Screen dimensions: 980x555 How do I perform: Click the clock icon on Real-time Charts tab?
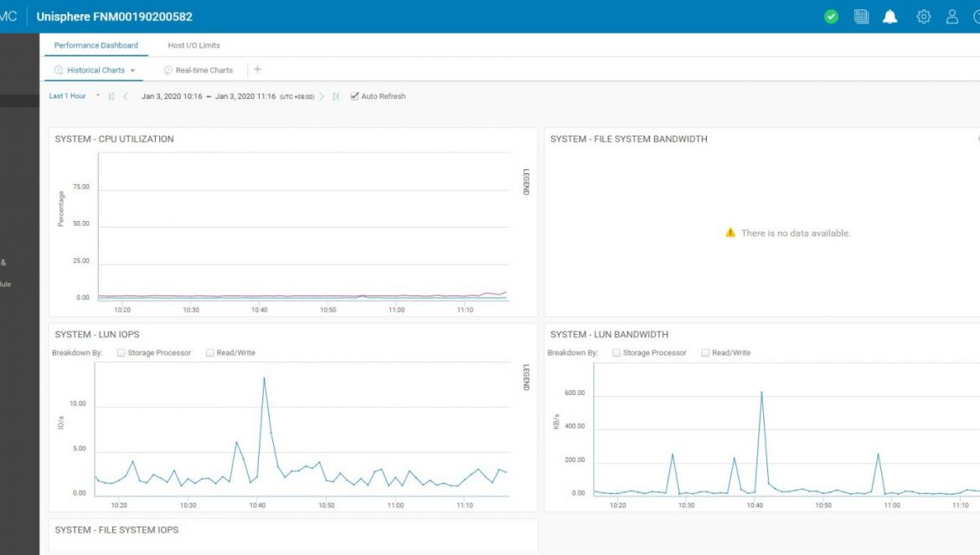coord(168,70)
